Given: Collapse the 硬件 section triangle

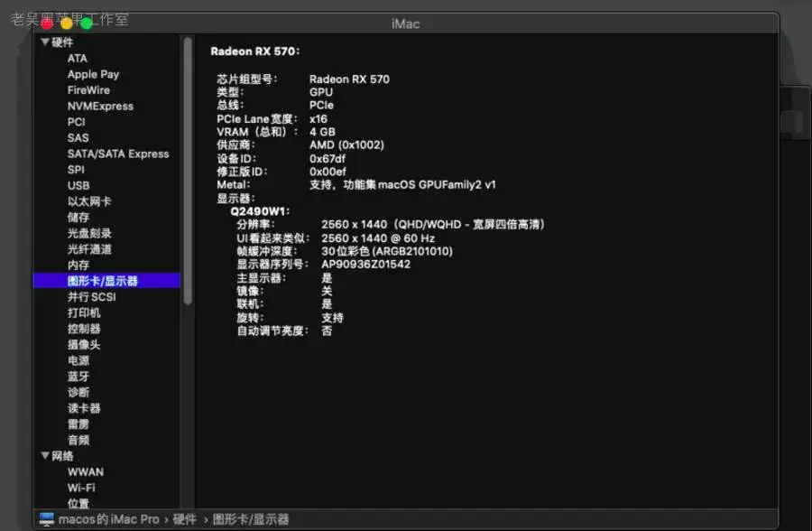Looking at the screenshot, I should point(45,42).
